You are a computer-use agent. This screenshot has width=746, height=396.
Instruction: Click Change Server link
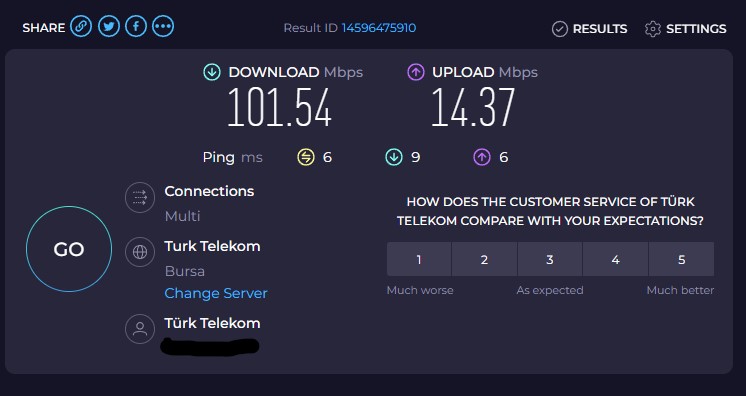pos(216,293)
